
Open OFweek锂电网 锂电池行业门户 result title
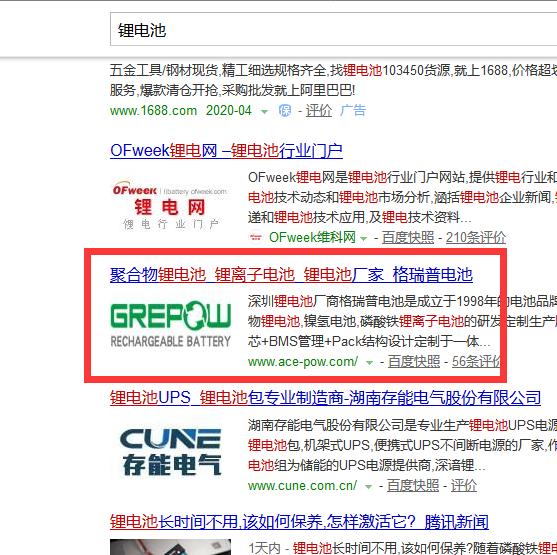pyautogui.click(x=226, y=151)
